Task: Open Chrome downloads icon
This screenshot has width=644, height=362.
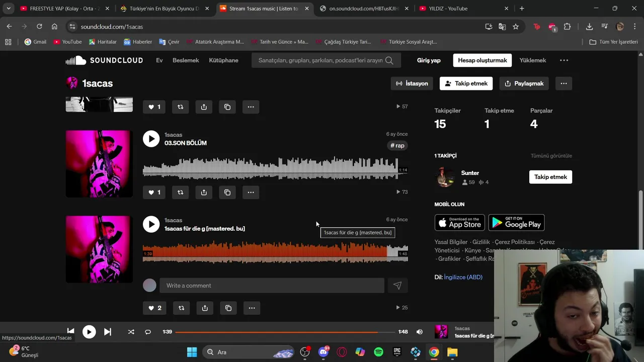Action: click(x=590, y=27)
